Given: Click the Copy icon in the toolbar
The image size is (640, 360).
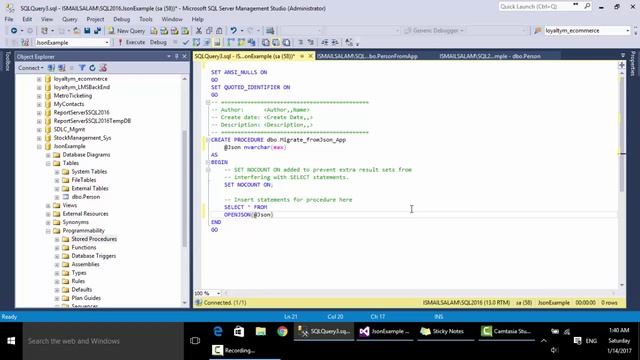Looking at the screenshot, I should [x=209, y=31].
